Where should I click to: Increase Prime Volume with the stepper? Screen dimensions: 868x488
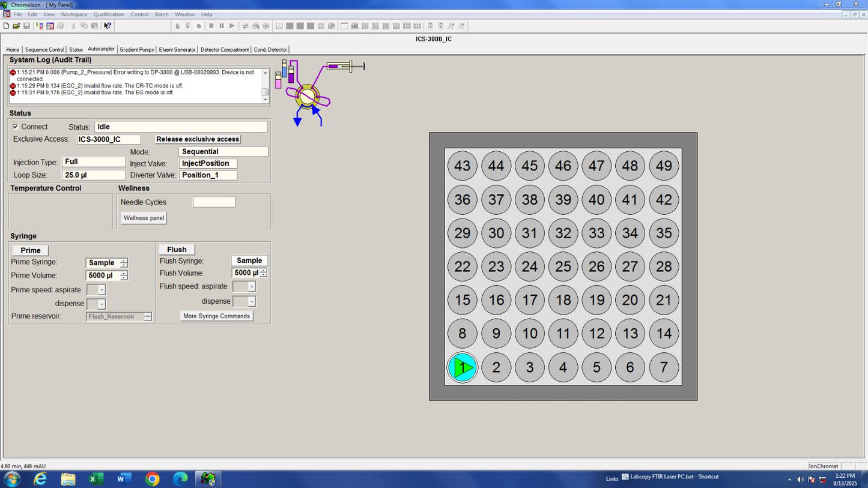coord(124,274)
